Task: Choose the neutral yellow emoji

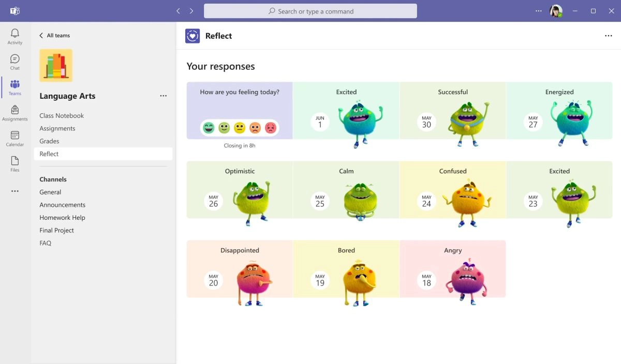Action: (x=240, y=128)
